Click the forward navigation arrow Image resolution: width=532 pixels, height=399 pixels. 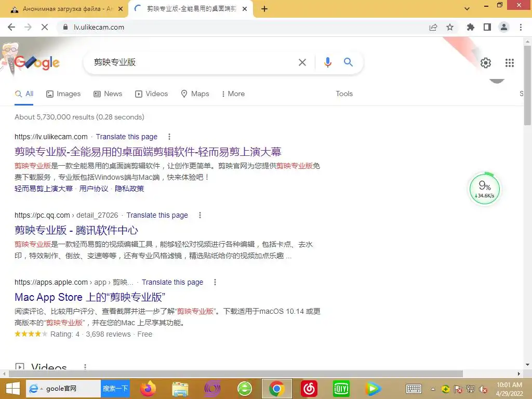click(x=28, y=27)
